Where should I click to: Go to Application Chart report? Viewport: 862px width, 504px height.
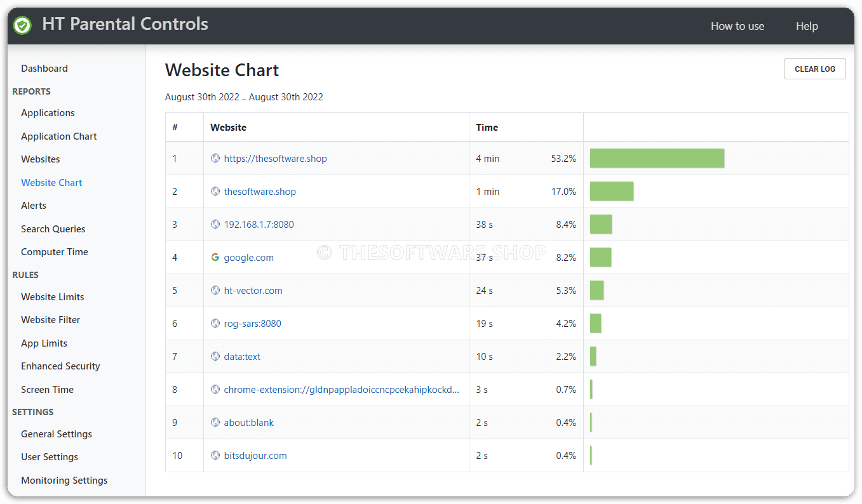point(59,136)
